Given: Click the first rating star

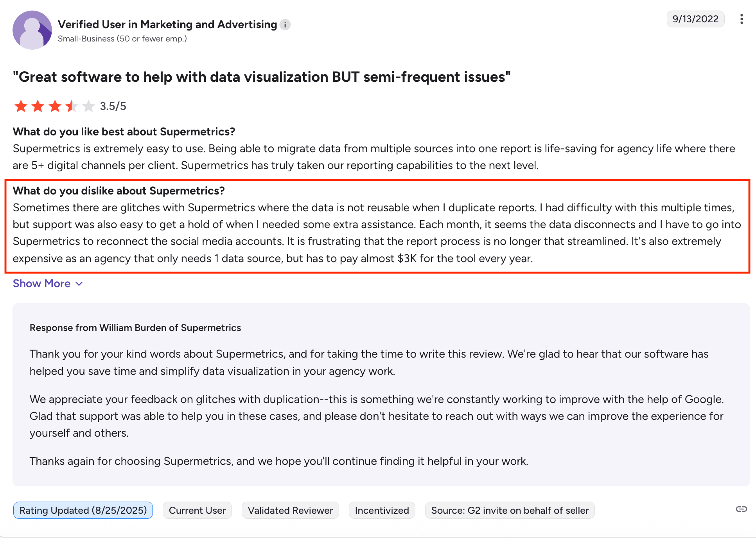Looking at the screenshot, I should point(21,106).
